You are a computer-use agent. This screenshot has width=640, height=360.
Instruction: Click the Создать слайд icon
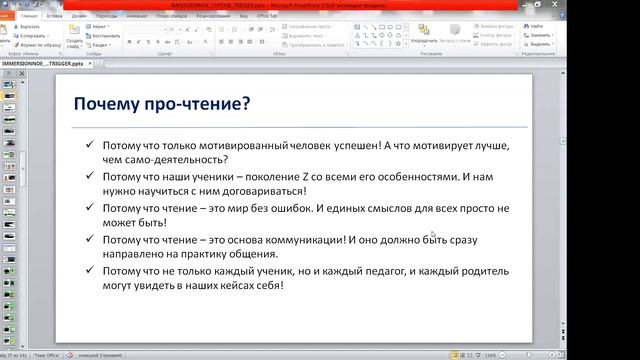point(74,30)
